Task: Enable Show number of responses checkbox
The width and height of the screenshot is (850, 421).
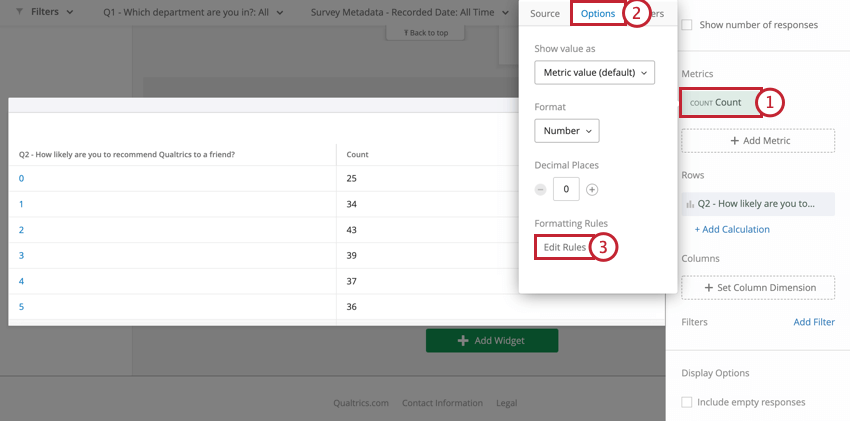Action: pos(687,25)
